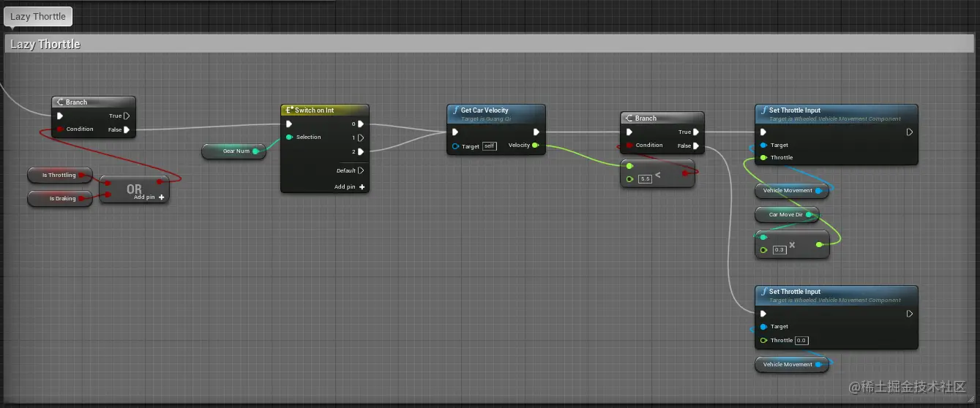Click False exec pin on Branch after Get Car Velocity
This screenshot has width=980, height=408.
(695, 146)
